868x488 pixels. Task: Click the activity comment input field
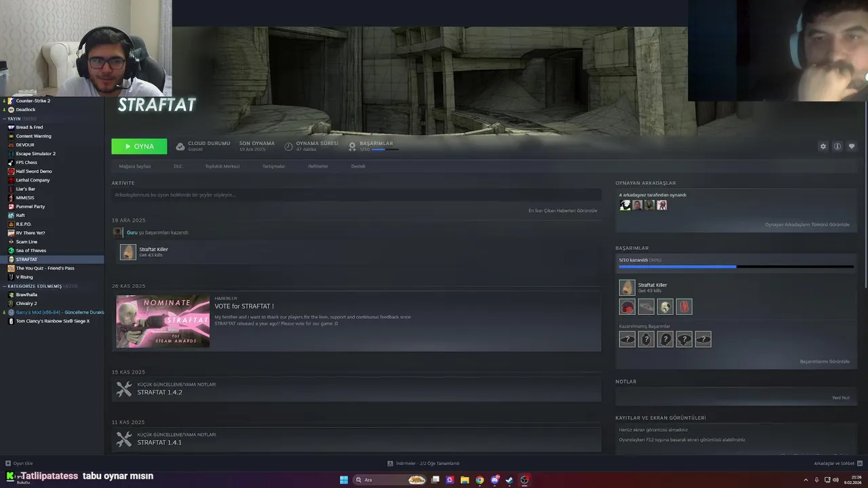(357, 195)
